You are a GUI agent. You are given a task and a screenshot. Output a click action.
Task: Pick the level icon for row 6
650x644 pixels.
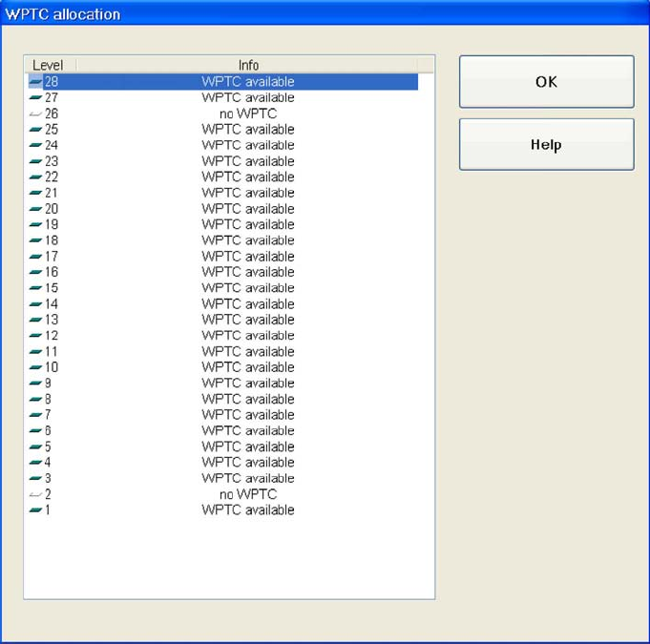coord(35,430)
